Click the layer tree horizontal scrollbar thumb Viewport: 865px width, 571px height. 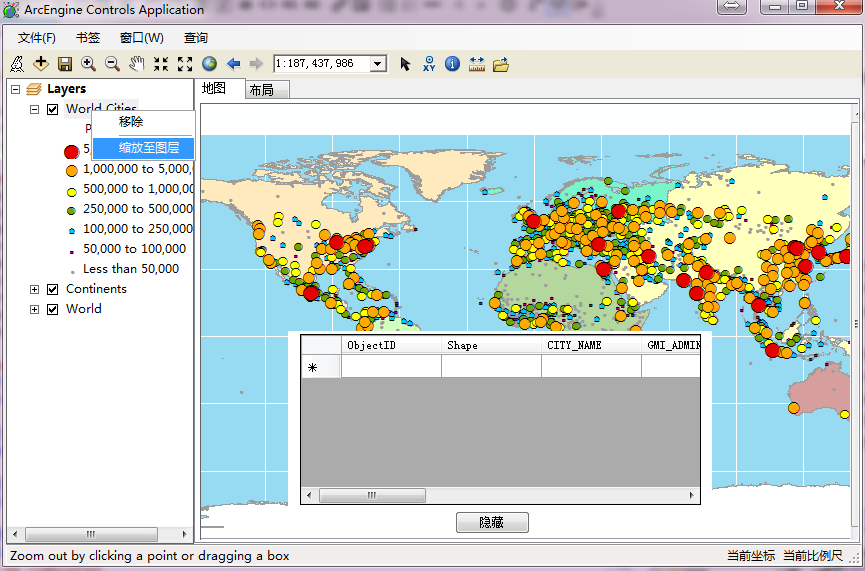click(x=91, y=534)
